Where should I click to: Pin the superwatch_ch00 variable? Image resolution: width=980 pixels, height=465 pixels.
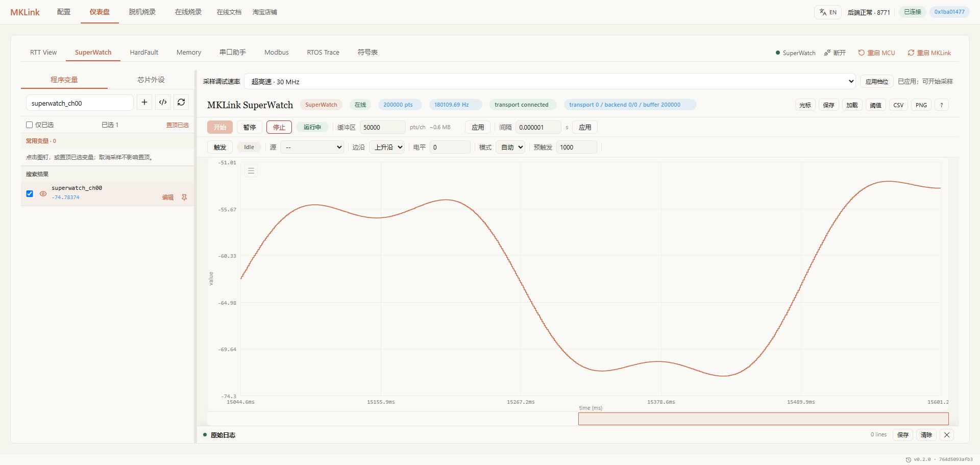[x=184, y=198]
